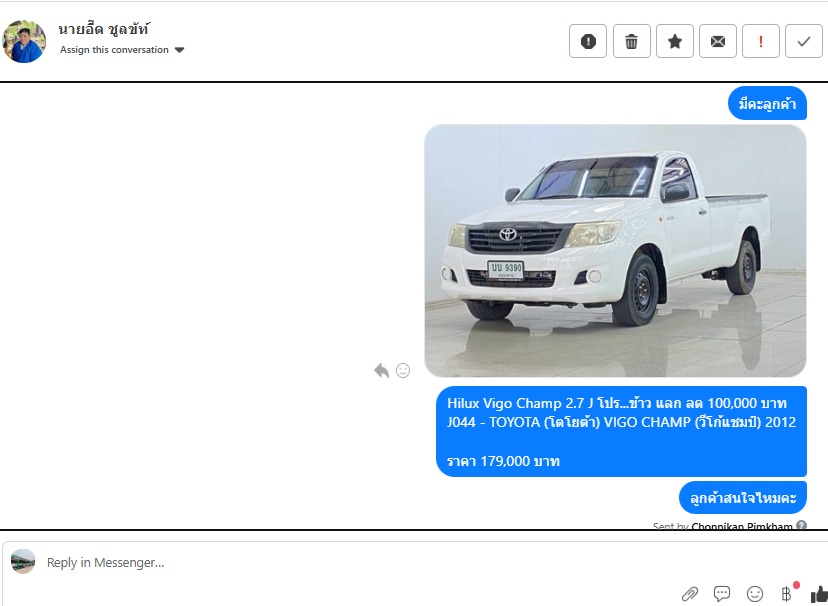Image resolution: width=828 pixels, height=606 pixels.
Task: Mark conversation as spam icon
Action: click(588, 41)
